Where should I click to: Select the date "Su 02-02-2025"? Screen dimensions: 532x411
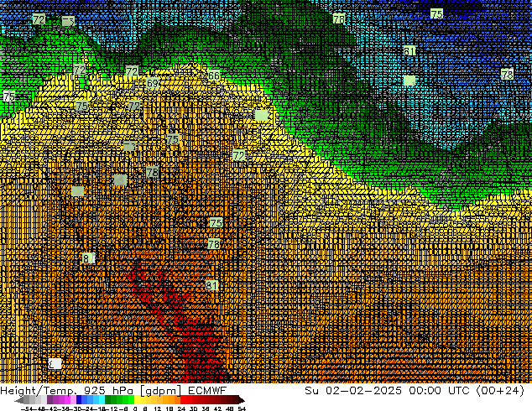click(x=353, y=391)
